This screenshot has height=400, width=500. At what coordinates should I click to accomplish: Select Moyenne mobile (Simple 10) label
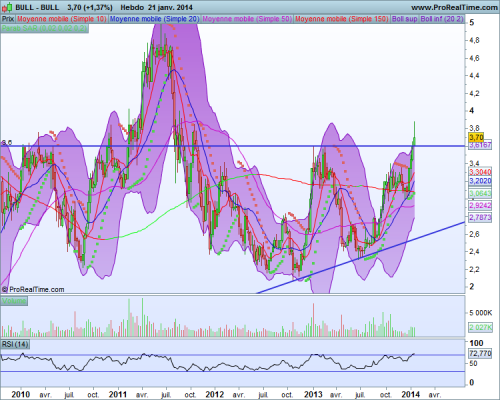[62, 19]
